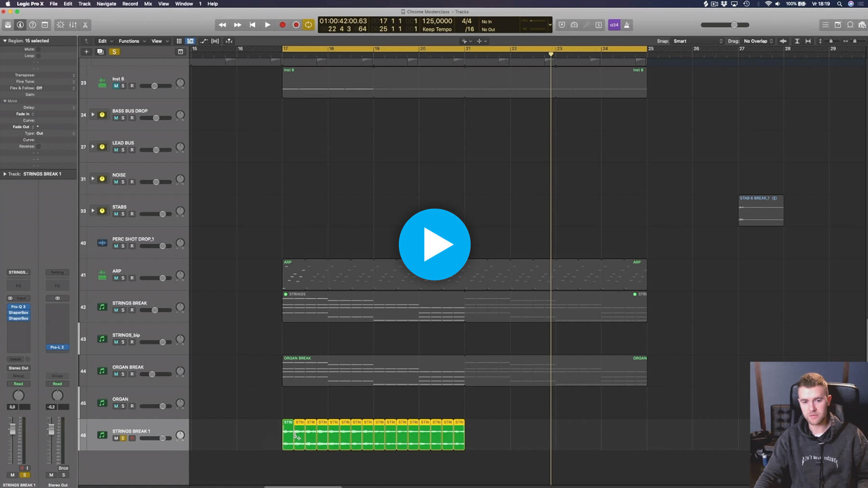This screenshot has height=488, width=868.
Task: Add a new track with plus button
Action: 86,52
